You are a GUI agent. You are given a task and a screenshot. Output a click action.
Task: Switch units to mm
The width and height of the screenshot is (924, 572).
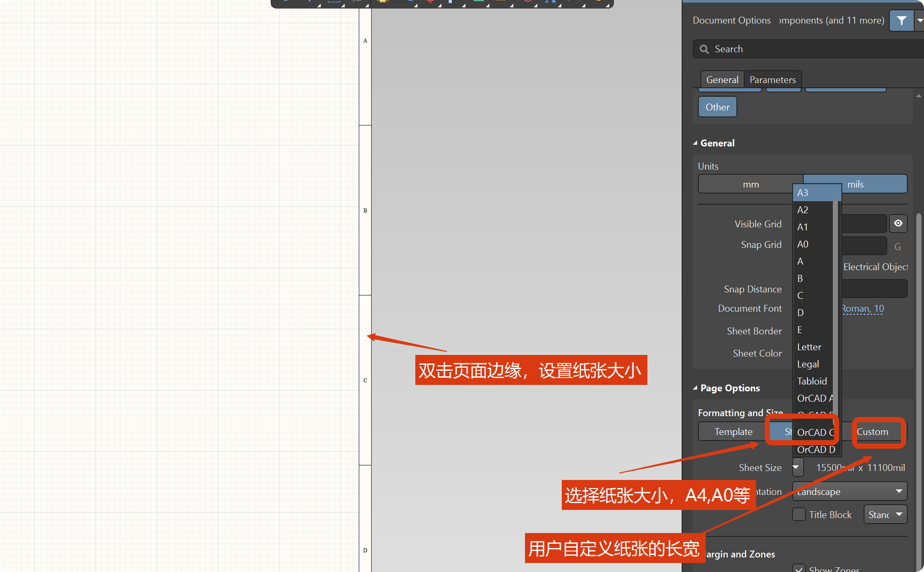[751, 184]
